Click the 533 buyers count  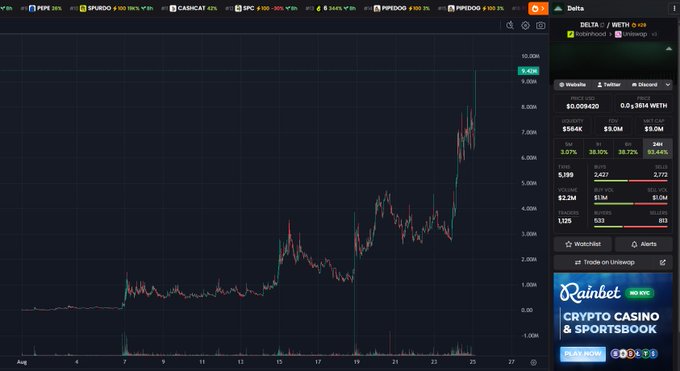(x=599, y=221)
